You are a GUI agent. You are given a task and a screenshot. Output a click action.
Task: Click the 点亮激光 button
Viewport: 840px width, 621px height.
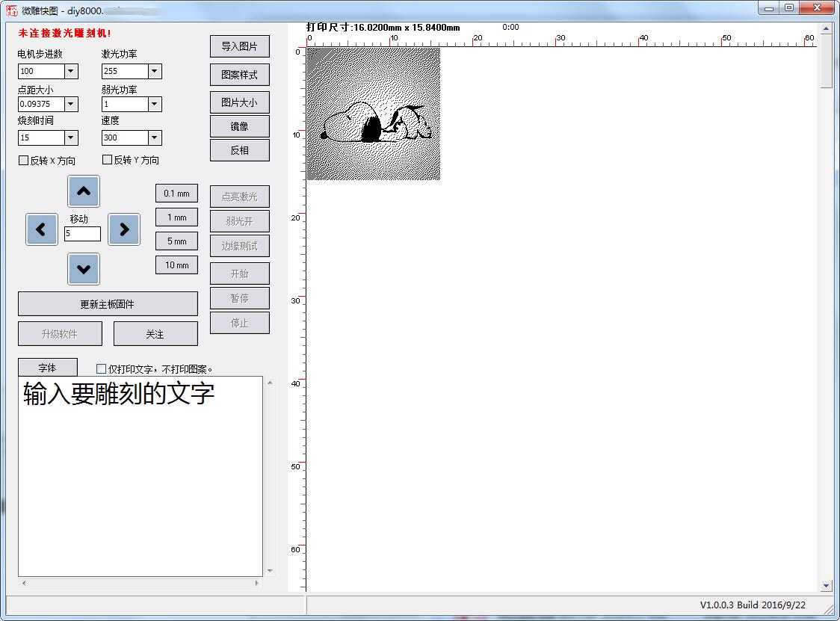click(239, 197)
